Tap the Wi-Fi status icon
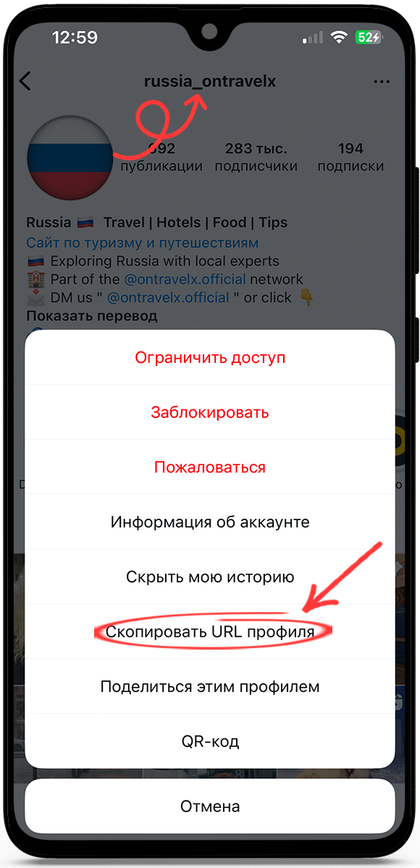420x868 pixels. 338,38
